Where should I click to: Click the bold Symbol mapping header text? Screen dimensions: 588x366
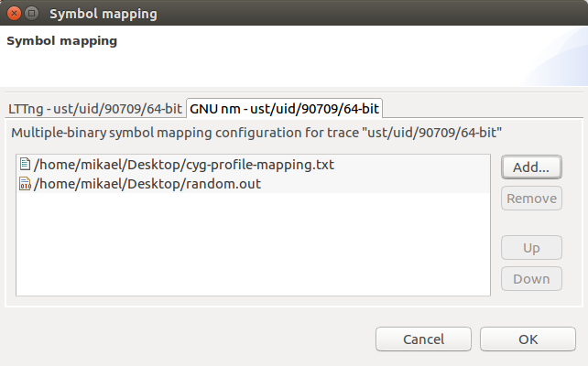(x=61, y=40)
